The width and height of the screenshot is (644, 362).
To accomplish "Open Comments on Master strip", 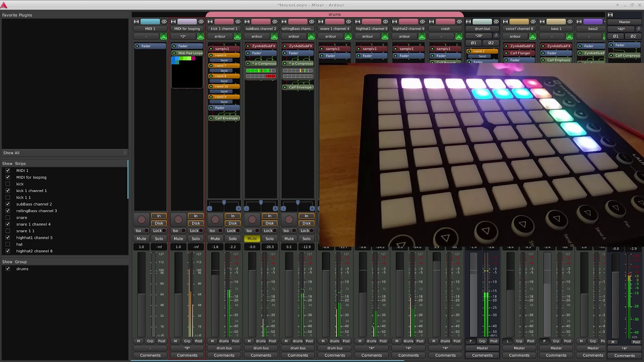I will pyautogui.click(x=624, y=355).
